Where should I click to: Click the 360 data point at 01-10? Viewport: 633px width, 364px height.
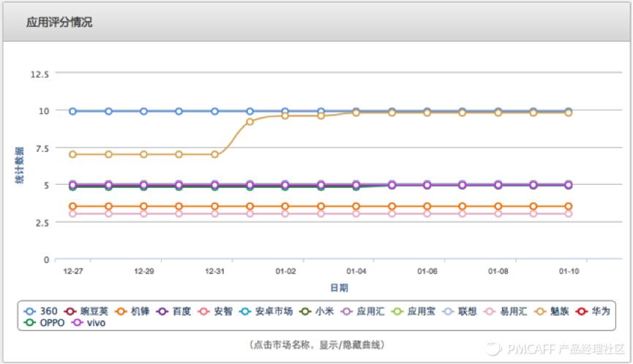(x=569, y=111)
